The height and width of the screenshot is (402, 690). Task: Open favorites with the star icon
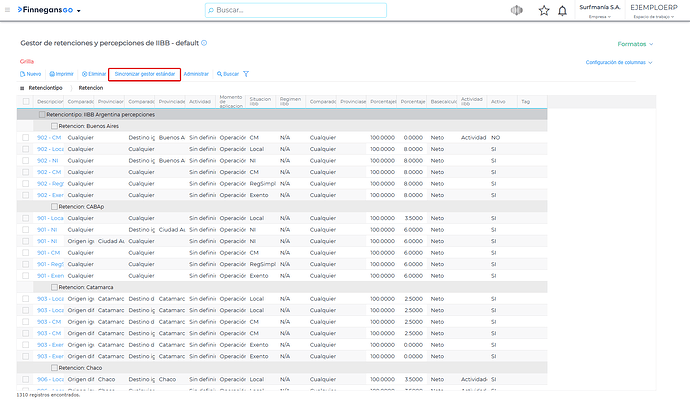tap(544, 11)
